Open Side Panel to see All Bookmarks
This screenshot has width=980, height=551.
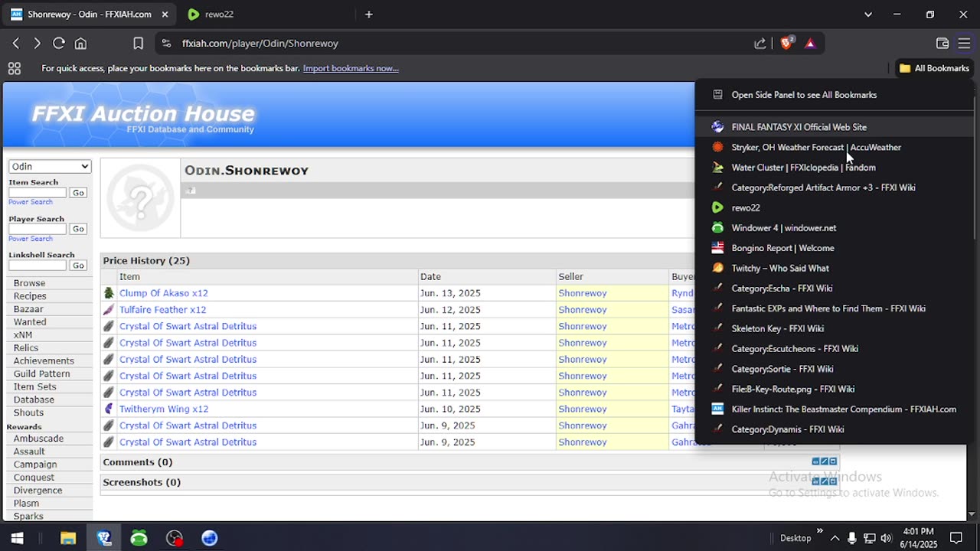[835, 95]
